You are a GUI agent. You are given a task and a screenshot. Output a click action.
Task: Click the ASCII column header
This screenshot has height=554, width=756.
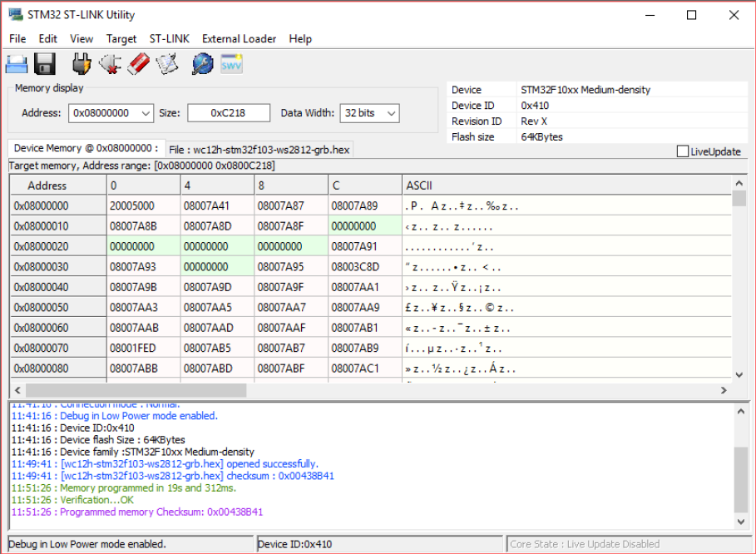click(x=566, y=185)
